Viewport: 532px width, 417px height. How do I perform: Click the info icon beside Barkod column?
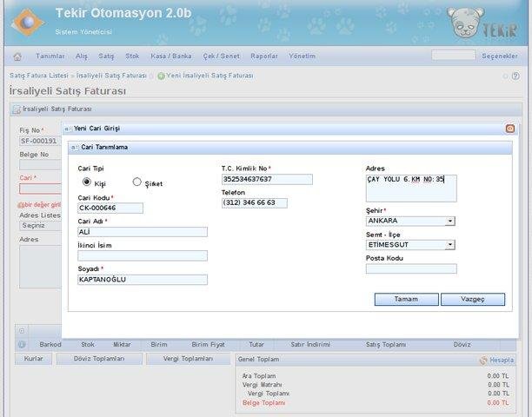click(22, 345)
